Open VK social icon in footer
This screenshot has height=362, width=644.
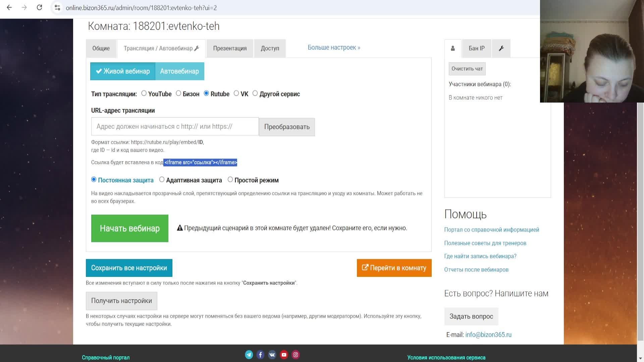click(x=272, y=355)
